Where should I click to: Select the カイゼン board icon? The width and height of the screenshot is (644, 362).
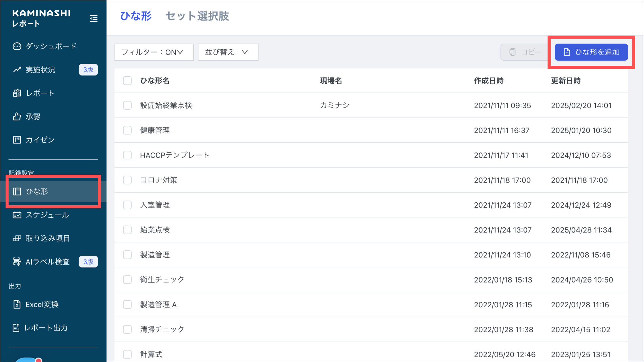[x=17, y=140]
